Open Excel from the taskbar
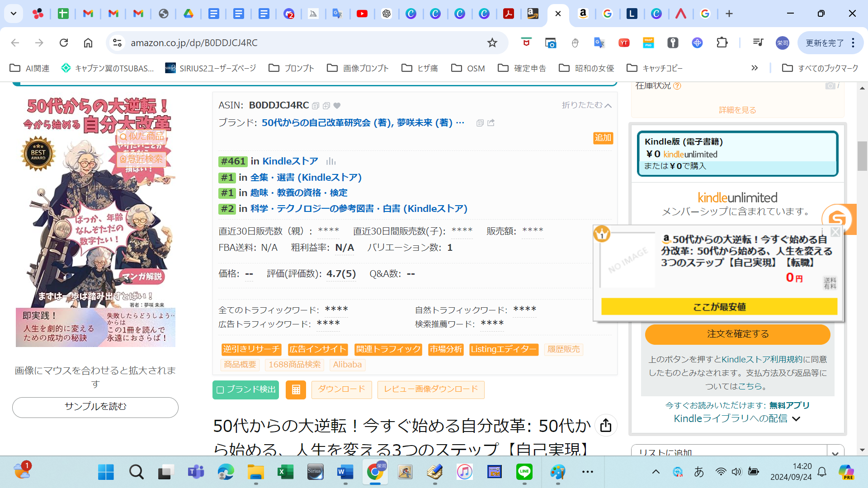The image size is (868, 488). click(x=285, y=472)
